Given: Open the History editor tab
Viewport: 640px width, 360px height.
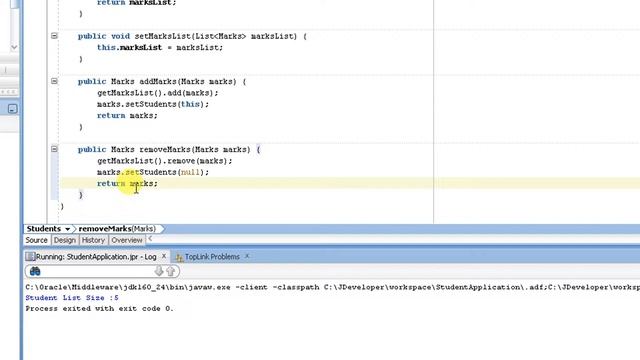Looking at the screenshot, I should tap(93, 240).
